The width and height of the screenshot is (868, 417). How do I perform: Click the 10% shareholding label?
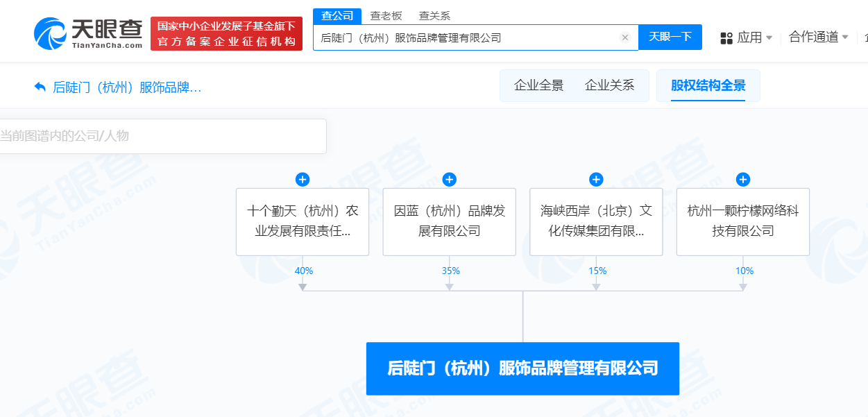(744, 271)
